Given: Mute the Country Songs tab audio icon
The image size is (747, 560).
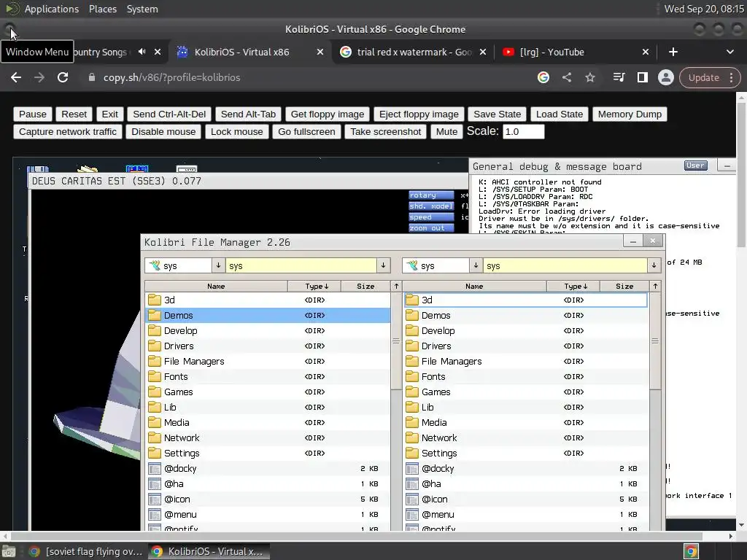Looking at the screenshot, I should tap(142, 52).
